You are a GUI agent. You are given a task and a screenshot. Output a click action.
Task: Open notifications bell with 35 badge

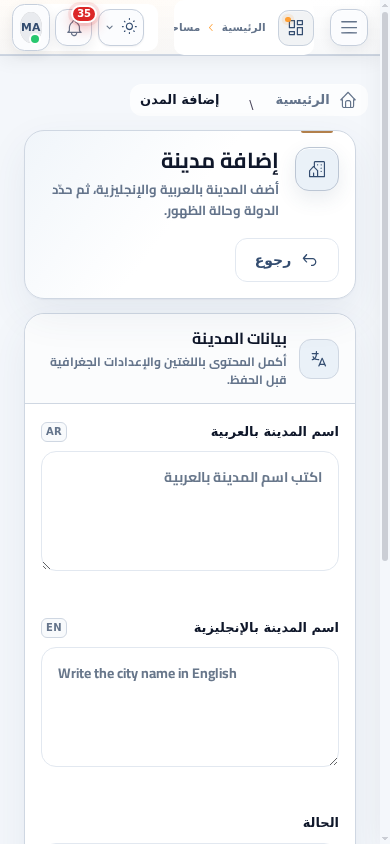tap(74, 27)
